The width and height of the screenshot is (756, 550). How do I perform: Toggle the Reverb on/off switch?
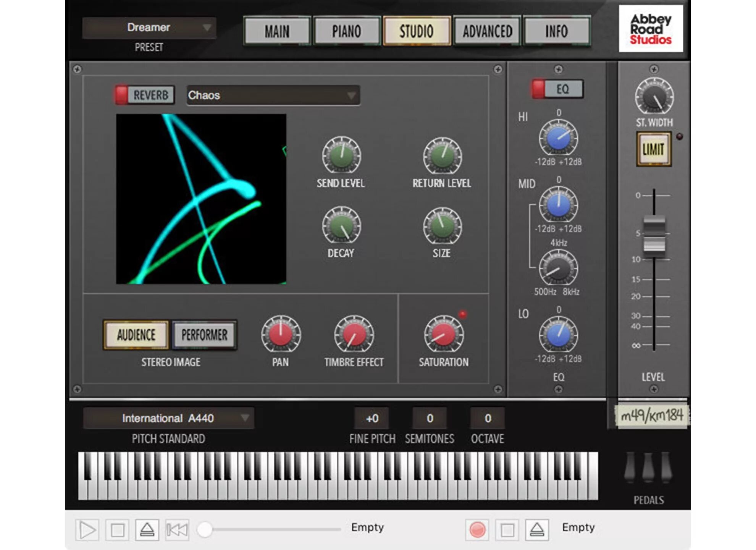145,95
